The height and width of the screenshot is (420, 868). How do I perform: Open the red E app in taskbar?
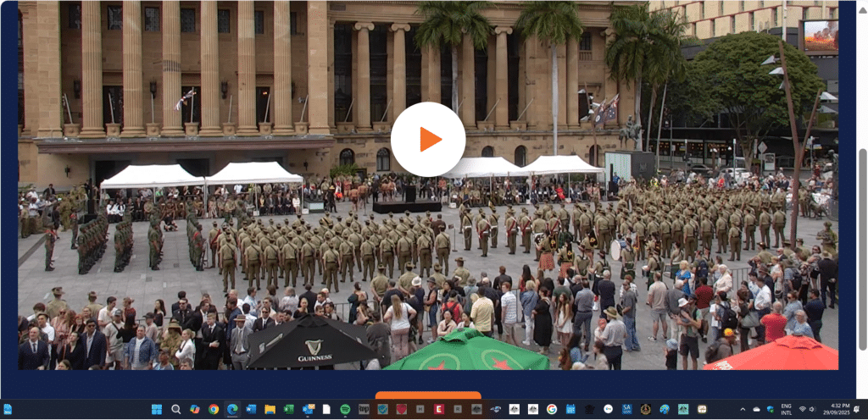(439, 410)
